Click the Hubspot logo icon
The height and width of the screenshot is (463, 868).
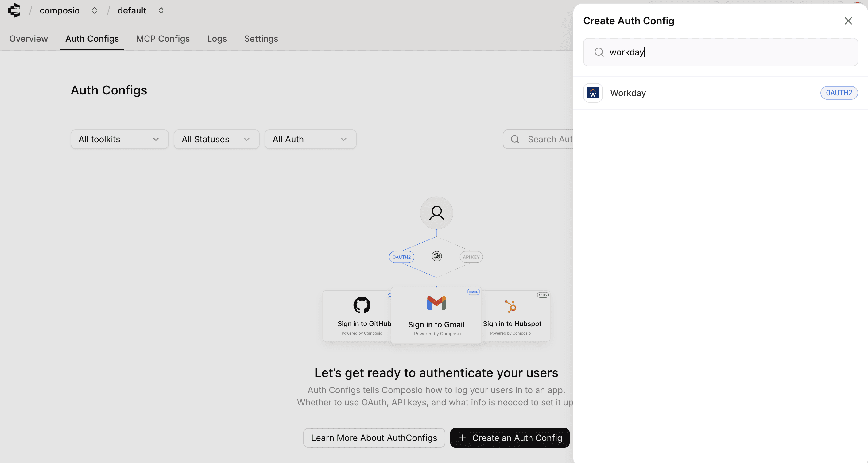click(510, 306)
